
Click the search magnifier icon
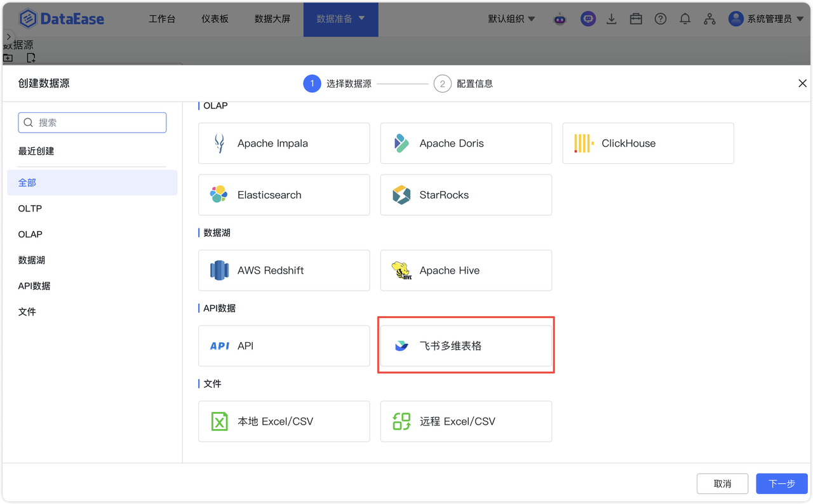pyautogui.click(x=29, y=123)
